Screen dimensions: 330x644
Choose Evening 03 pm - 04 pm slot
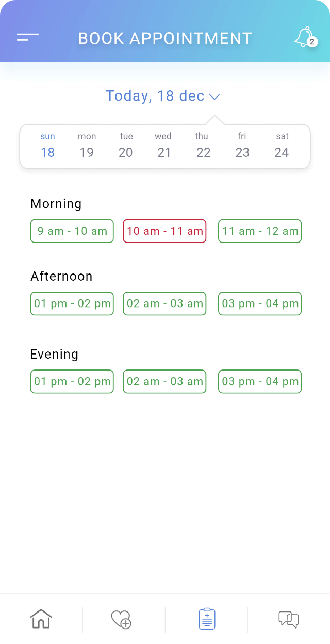tap(260, 381)
